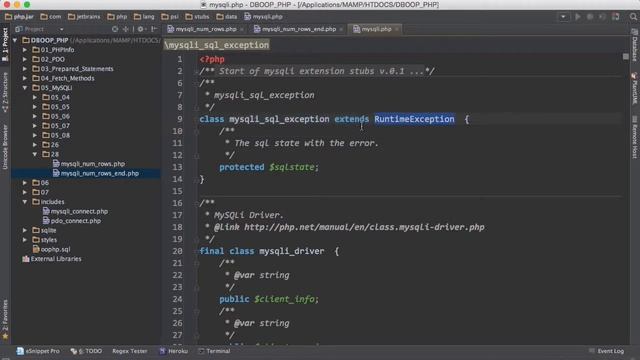
Task: Click the Debug button in toolbar
Action: coord(590,17)
